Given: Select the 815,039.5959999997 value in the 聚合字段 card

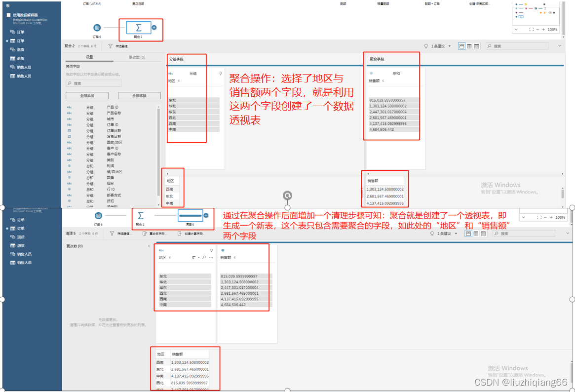Looking at the screenshot, I should (393, 100).
